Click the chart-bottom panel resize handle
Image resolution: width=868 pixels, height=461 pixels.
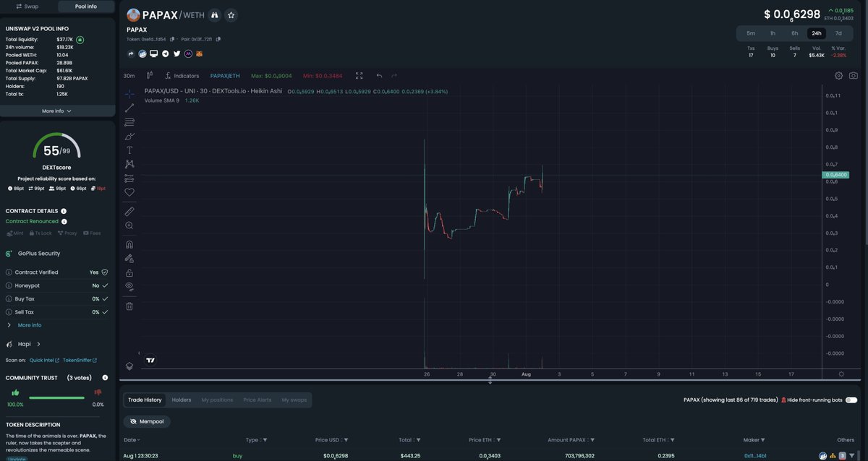click(x=490, y=380)
